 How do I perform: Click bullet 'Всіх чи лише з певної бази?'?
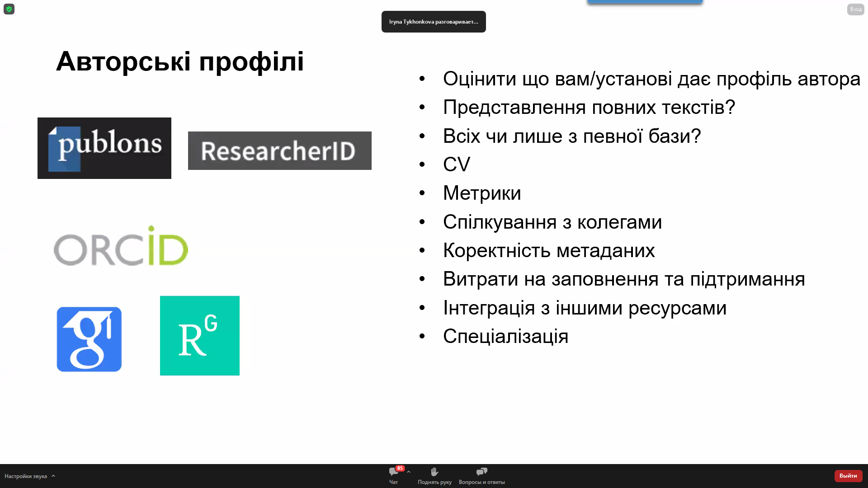point(572,136)
